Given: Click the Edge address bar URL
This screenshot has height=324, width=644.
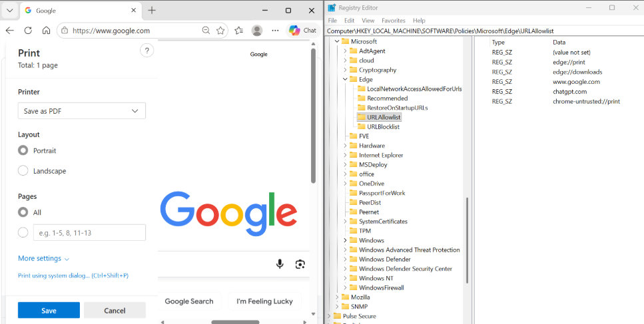Looking at the screenshot, I should click(111, 31).
